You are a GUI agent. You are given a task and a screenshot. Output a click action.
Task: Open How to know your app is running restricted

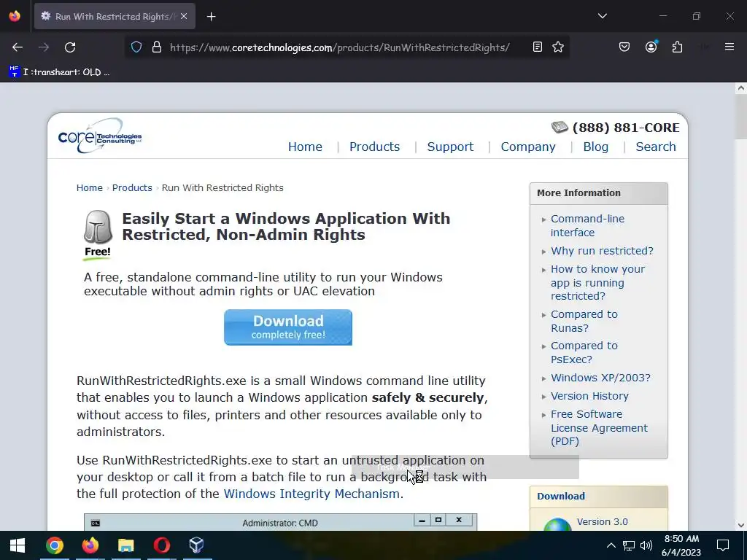[x=598, y=282]
